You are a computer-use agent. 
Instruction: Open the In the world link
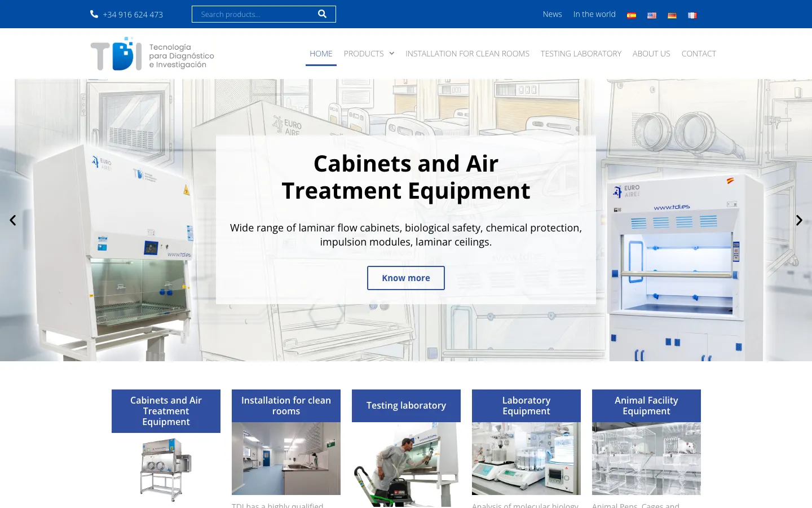pos(594,14)
